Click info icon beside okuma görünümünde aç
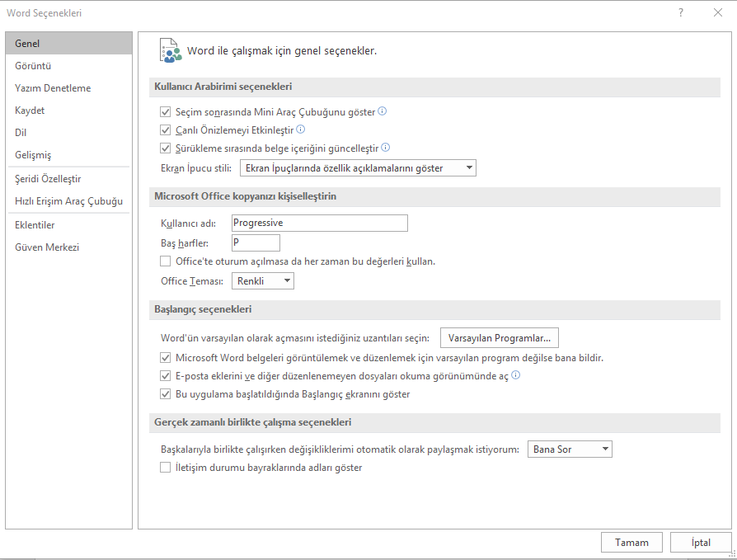The image size is (737, 560). pos(516,375)
